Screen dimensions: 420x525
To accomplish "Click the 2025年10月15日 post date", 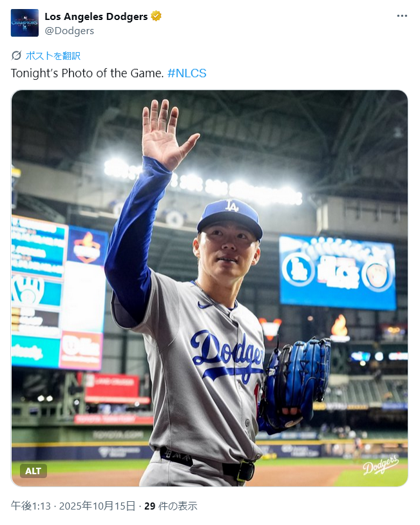I will click(97, 506).
